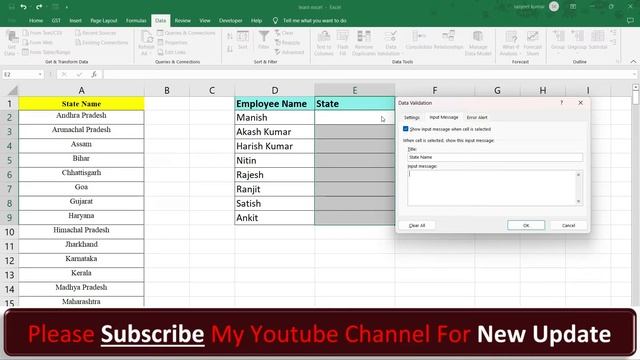
Task: Click the column A header
Action: point(81,90)
